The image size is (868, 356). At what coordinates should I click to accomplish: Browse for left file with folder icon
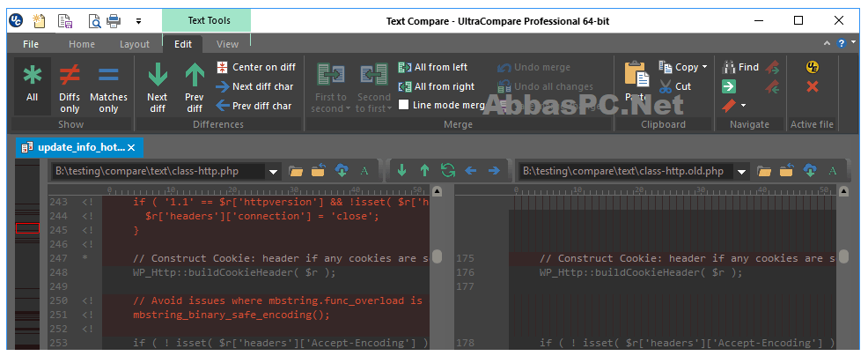click(x=296, y=171)
